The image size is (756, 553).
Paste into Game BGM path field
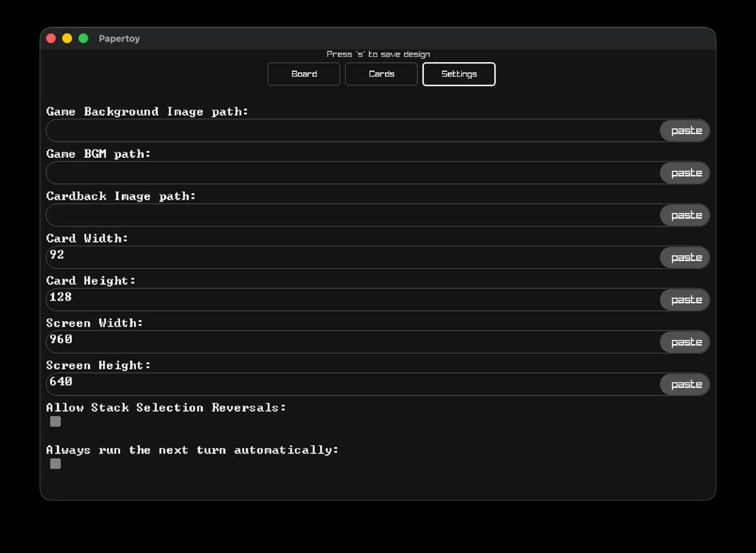point(685,173)
